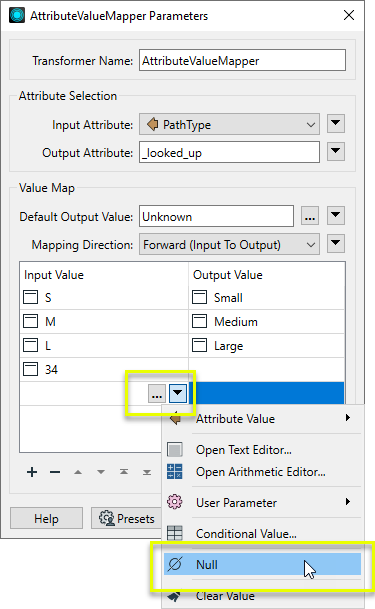Open ellipsis editor beside Default Output Value

click(310, 216)
